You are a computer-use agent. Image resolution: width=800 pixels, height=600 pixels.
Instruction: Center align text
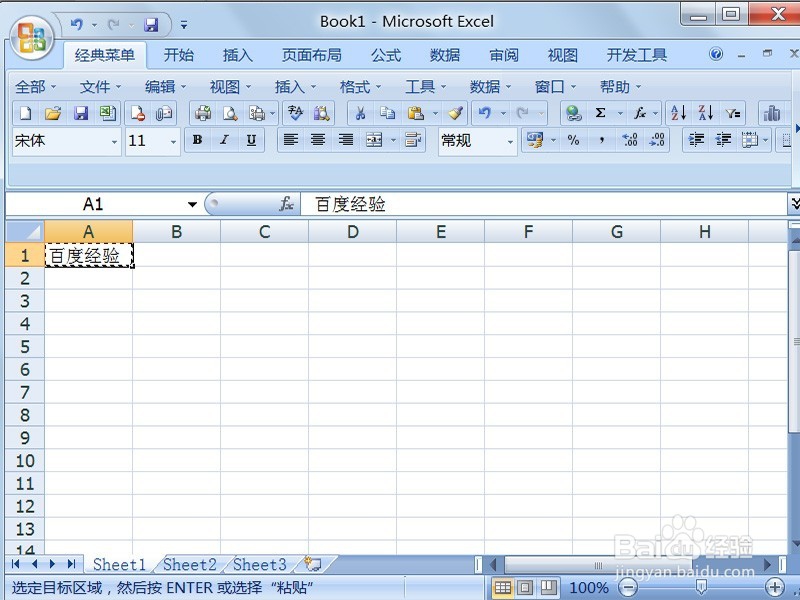318,140
